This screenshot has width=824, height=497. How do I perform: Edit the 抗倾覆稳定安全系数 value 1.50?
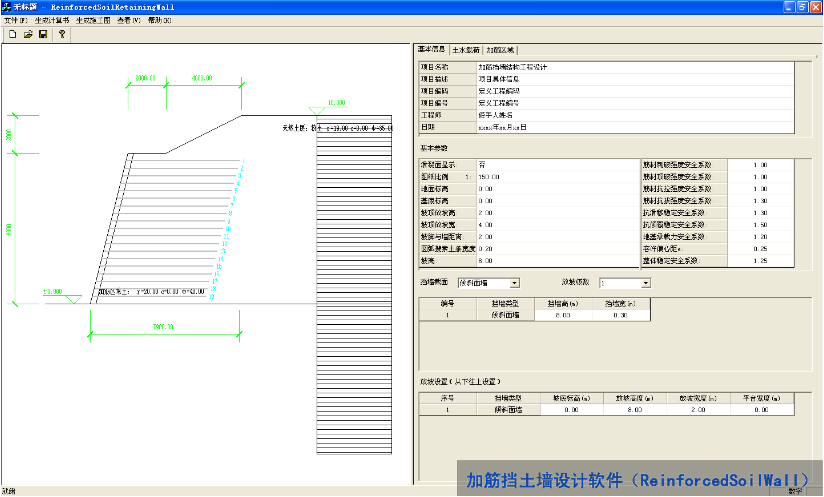760,225
